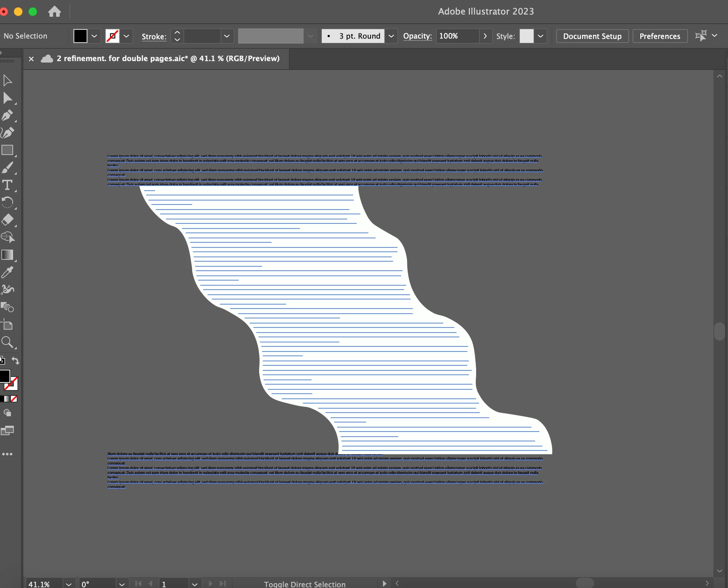Open Preferences from control bar
Viewport: 728px width, 588px height.
click(x=660, y=36)
